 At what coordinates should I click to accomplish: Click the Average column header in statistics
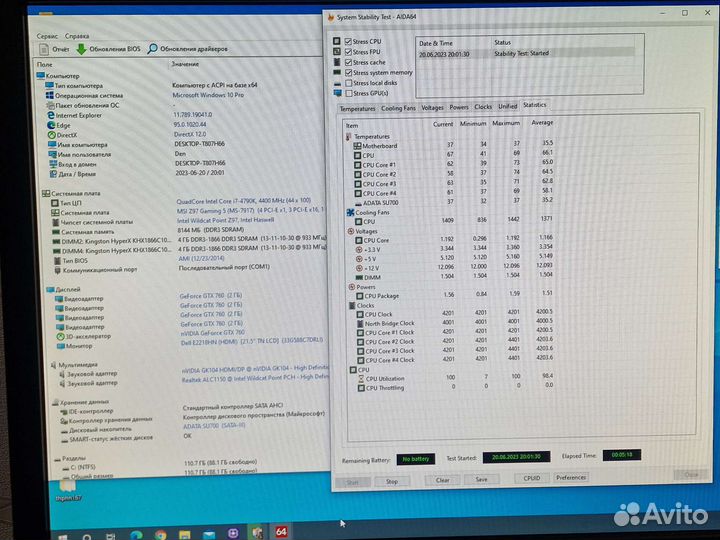coord(542,123)
